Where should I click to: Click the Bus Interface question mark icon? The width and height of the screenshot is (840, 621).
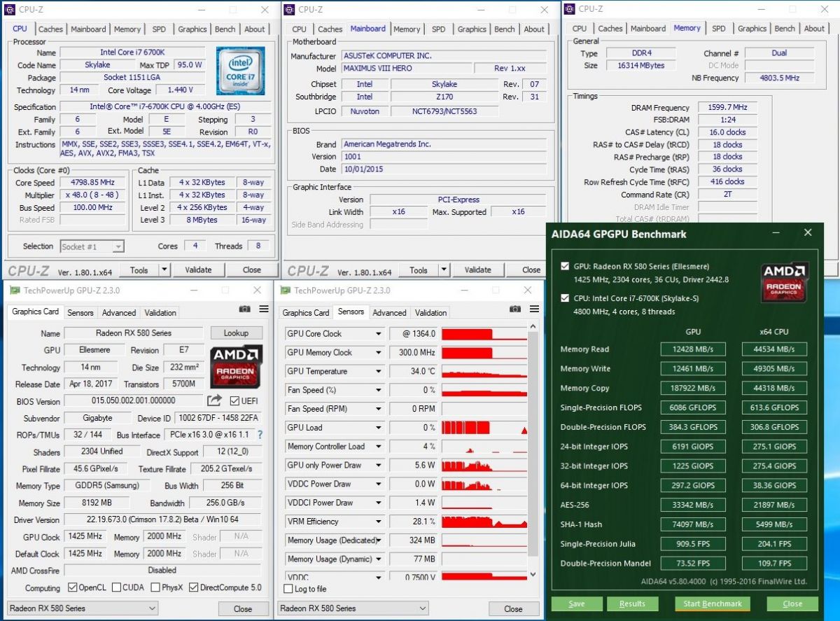(260, 435)
